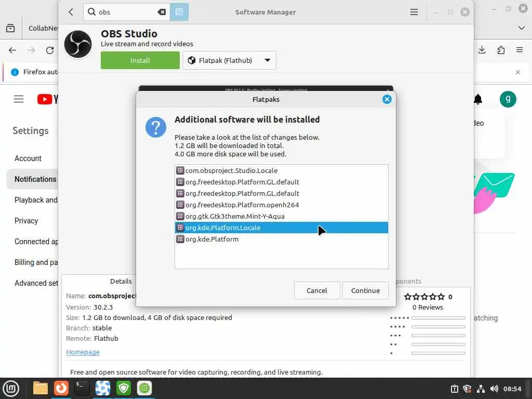Go back in Software Manager
Image resolution: width=532 pixels, height=399 pixels.
tap(71, 12)
